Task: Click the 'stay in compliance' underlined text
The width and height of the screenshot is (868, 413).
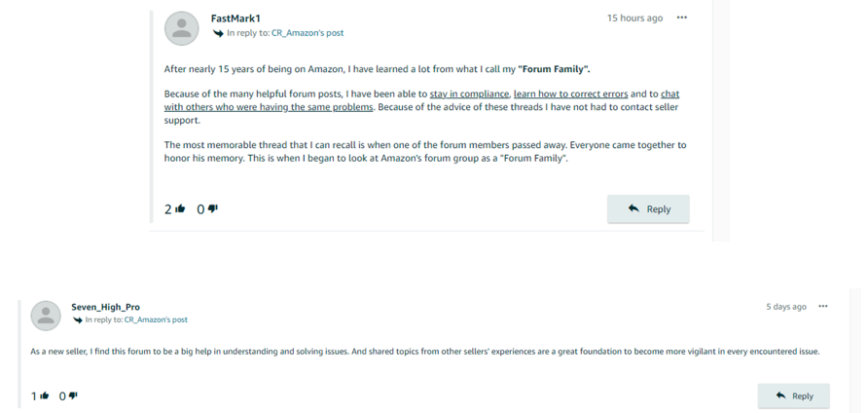Action: pyautogui.click(x=469, y=94)
